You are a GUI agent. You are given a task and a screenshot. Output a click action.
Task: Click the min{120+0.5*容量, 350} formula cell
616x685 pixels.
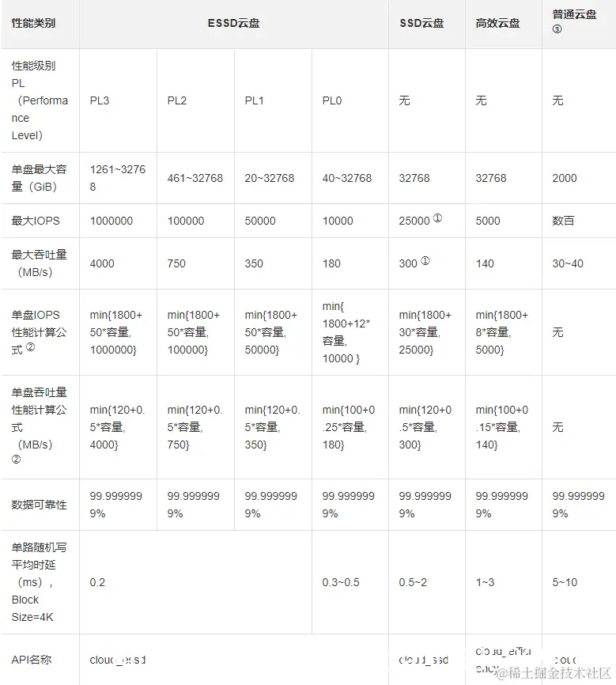point(272,427)
